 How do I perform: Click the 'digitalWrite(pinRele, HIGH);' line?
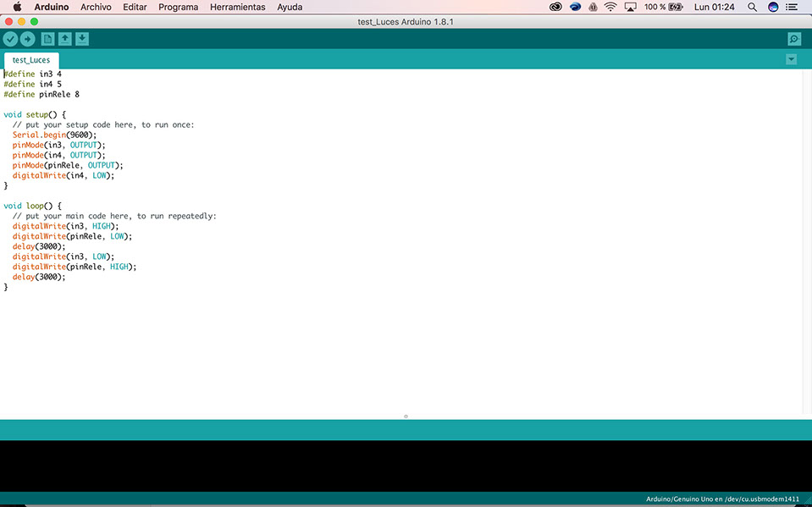coord(75,267)
